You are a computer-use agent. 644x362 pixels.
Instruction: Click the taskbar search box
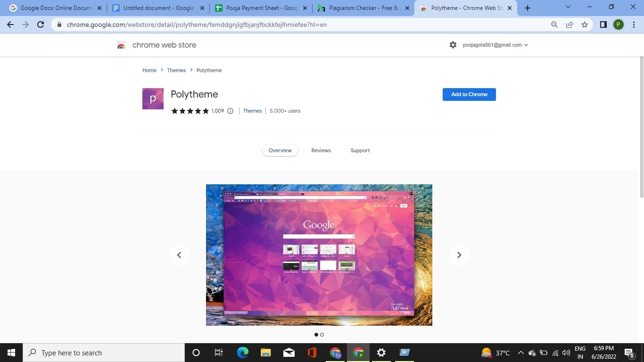click(x=104, y=353)
